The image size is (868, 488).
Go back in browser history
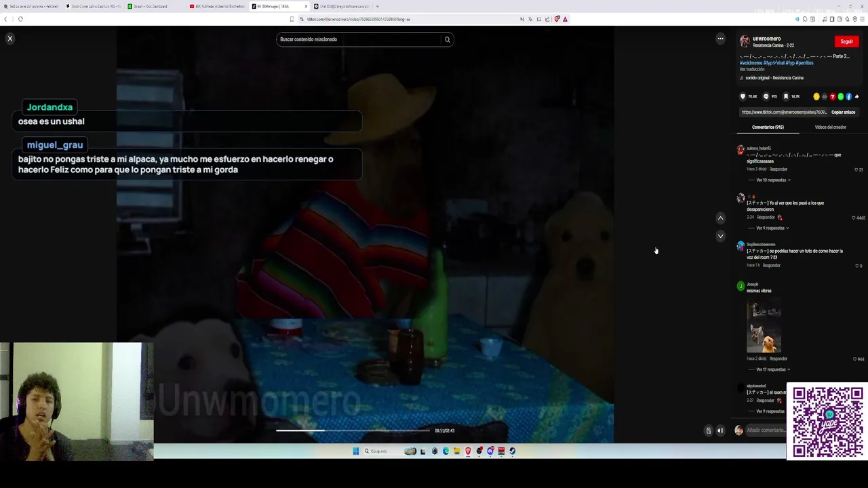5,19
